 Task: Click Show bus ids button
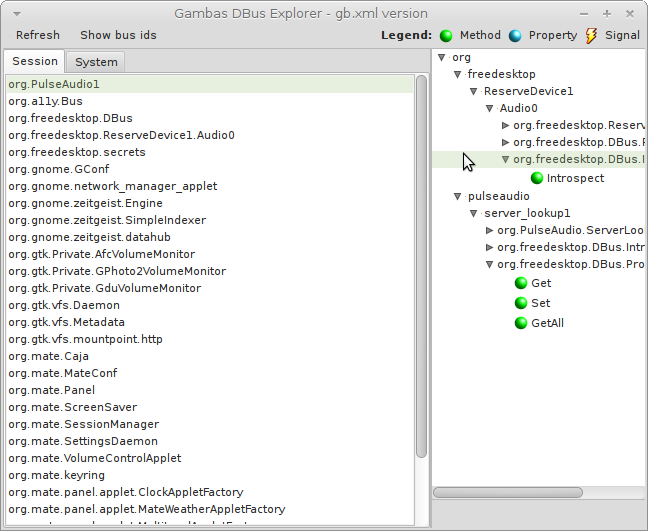click(x=118, y=35)
